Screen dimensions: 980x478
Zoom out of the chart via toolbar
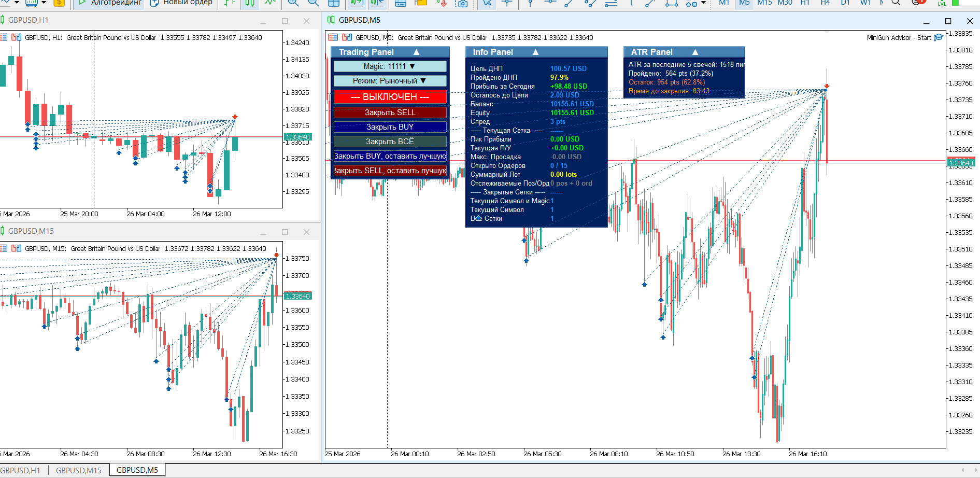[314, 3]
